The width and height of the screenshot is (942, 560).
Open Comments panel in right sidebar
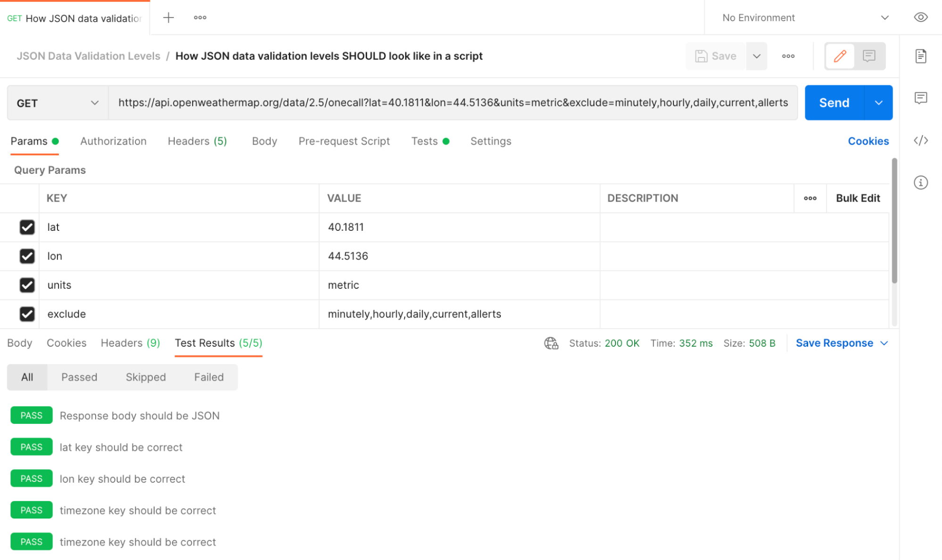coord(920,98)
